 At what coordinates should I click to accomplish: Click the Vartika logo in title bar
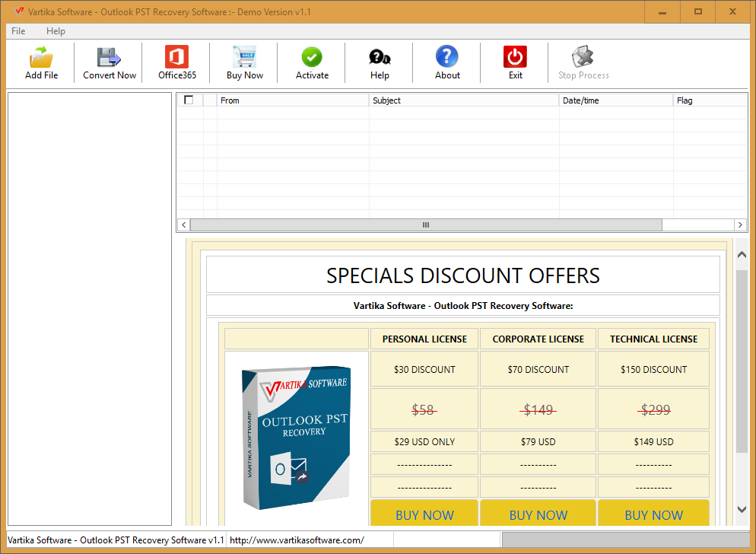(x=17, y=11)
